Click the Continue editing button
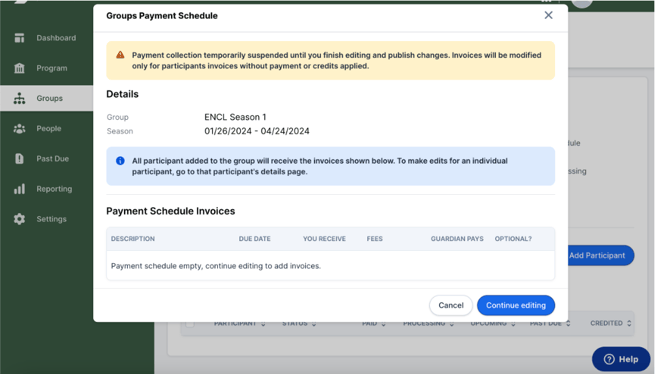This screenshot has height=374, width=655. click(x=516, y=305)
